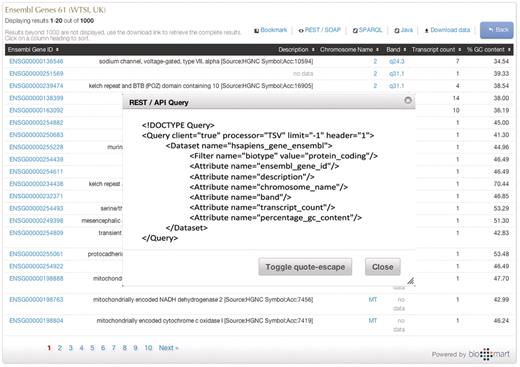The width and height of the screenshot is (520, 367).
Task: Open gene ENSG00000234438
Action: click(36, 184)
